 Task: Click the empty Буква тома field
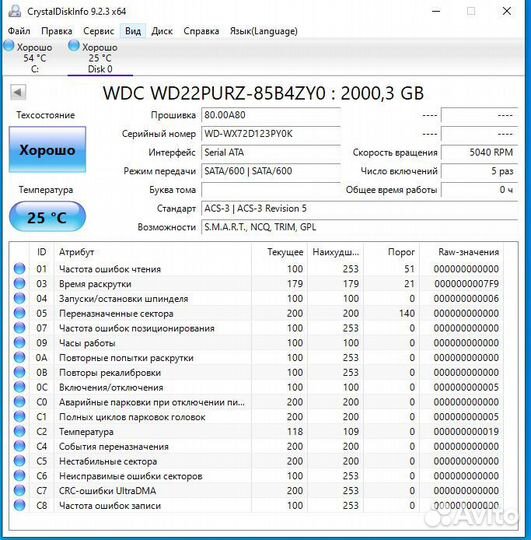(271, 190)
